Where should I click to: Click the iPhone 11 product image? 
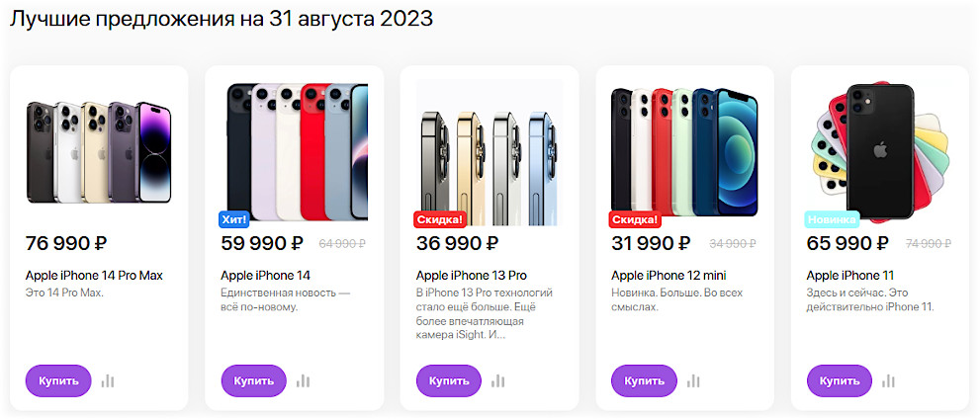coord(878,152)
